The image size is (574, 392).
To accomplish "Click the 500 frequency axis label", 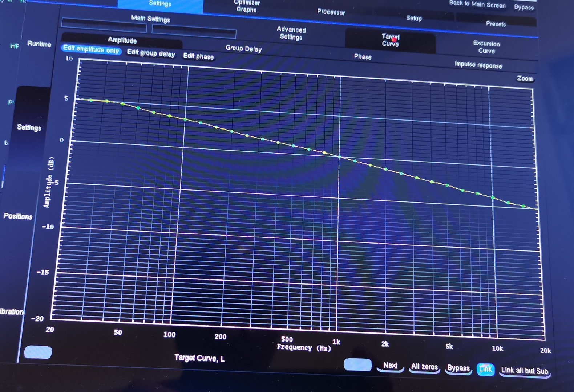I will tap(287, 339).
